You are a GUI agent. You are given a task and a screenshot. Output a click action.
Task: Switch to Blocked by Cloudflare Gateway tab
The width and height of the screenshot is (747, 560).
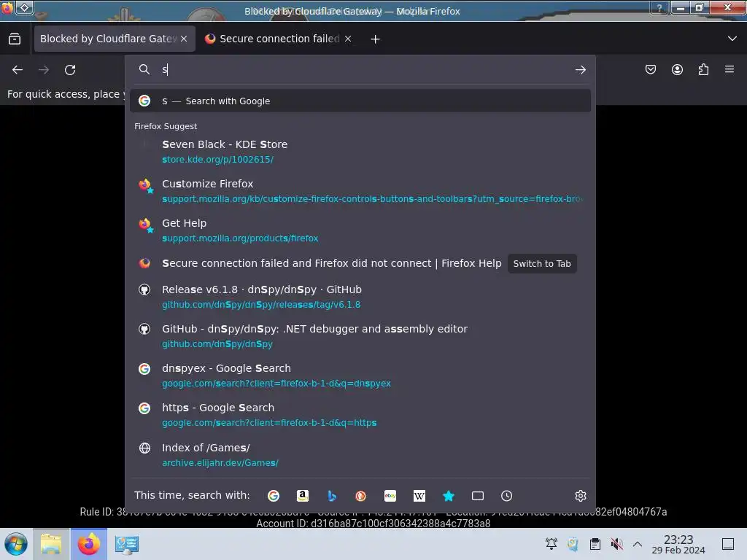[x=108, y=39]
